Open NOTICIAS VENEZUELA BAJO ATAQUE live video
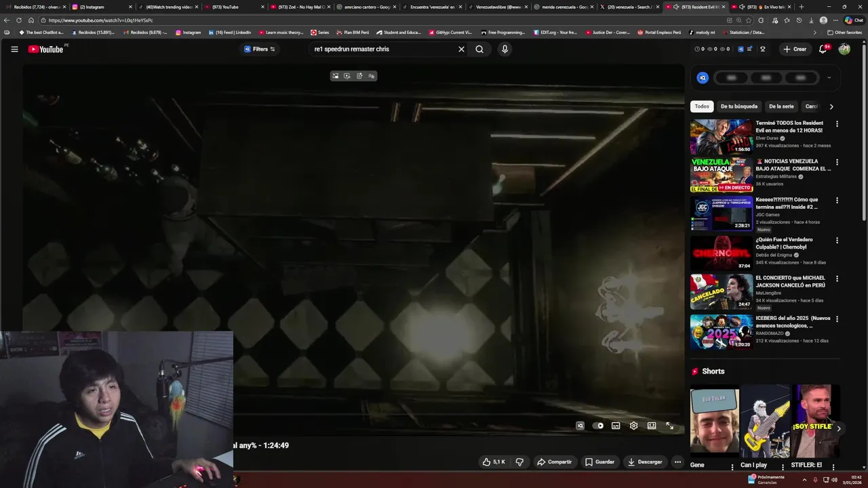Screen dimensions: 868x488 click(722, 175)
